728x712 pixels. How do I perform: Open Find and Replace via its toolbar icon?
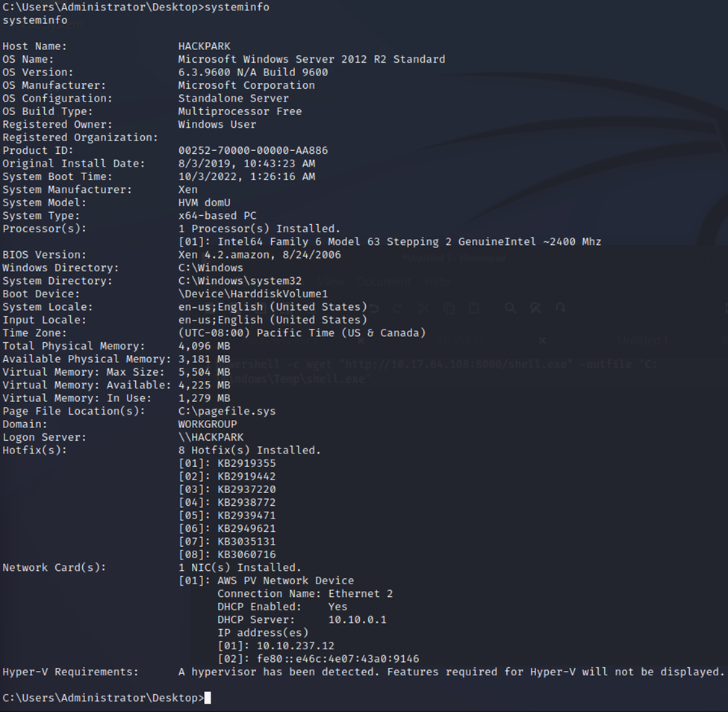pyautogui.click(x=535, y=309)
